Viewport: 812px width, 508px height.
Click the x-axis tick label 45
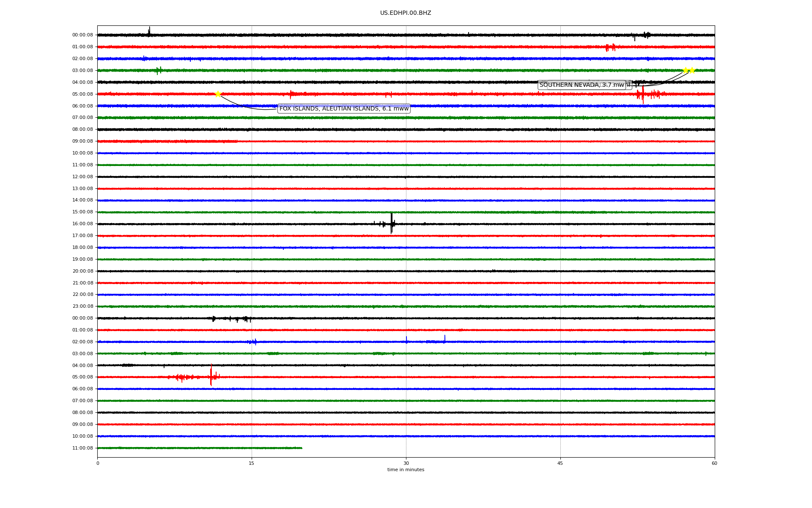560,463
